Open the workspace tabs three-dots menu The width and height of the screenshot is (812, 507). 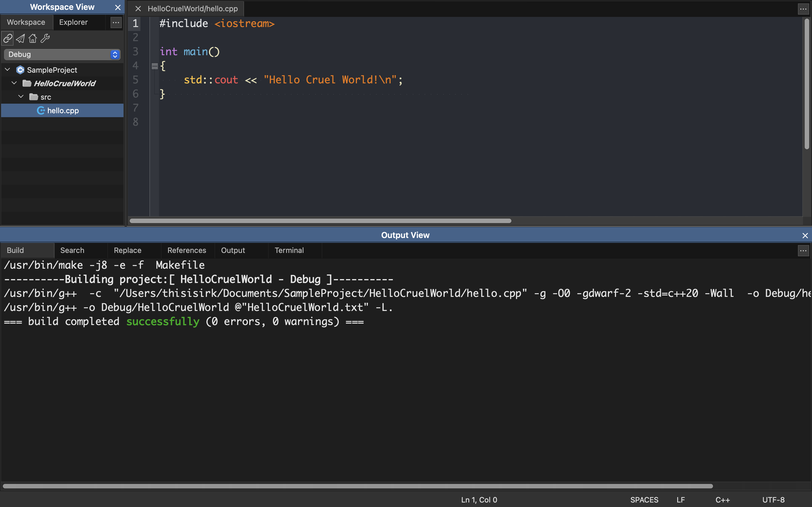tap(116, 23)
